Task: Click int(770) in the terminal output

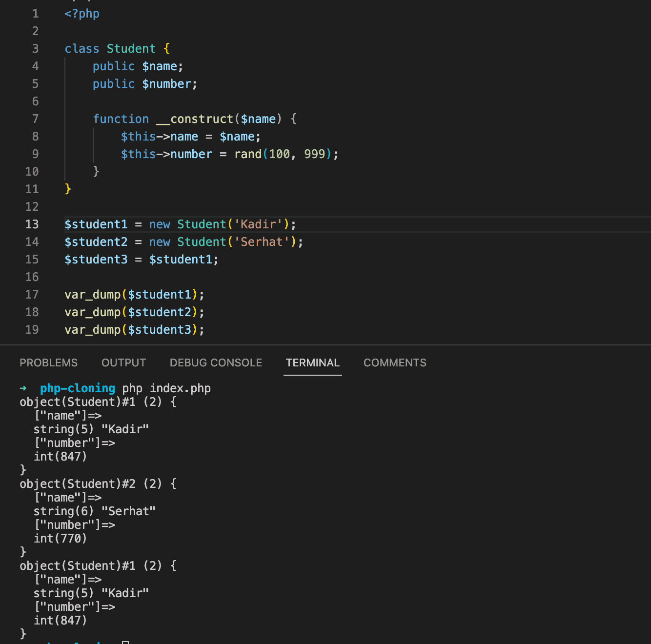Action: coord(60,539)
